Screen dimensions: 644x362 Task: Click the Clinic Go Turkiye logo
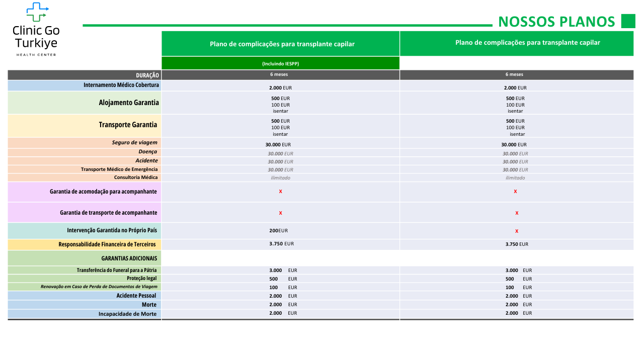point(36,30)
